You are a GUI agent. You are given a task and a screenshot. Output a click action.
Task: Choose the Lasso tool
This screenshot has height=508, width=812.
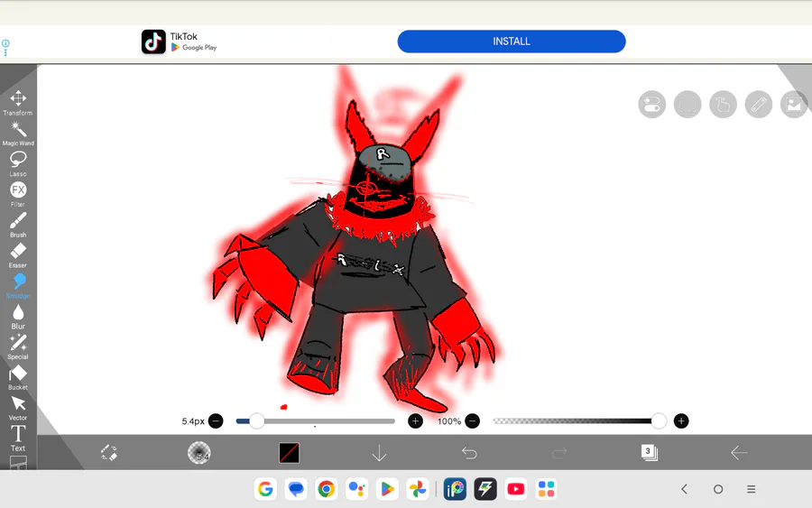[x=18, y=163]
